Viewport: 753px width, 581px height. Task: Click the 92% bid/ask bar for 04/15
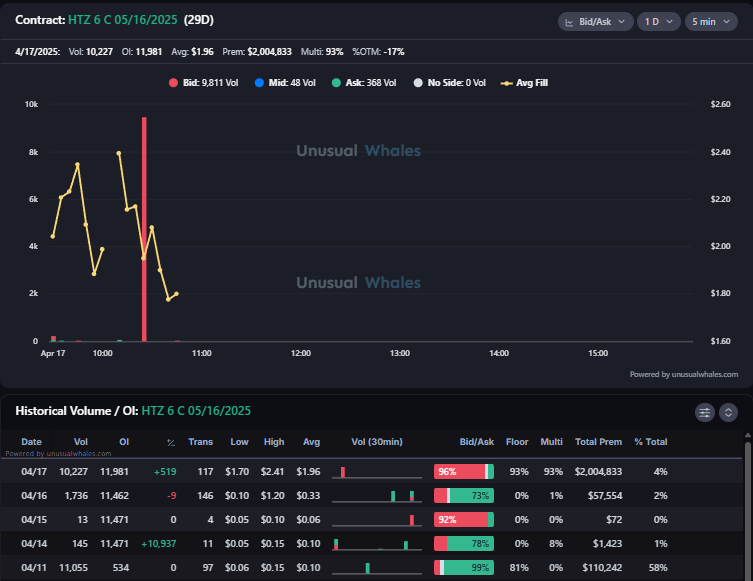464,520
